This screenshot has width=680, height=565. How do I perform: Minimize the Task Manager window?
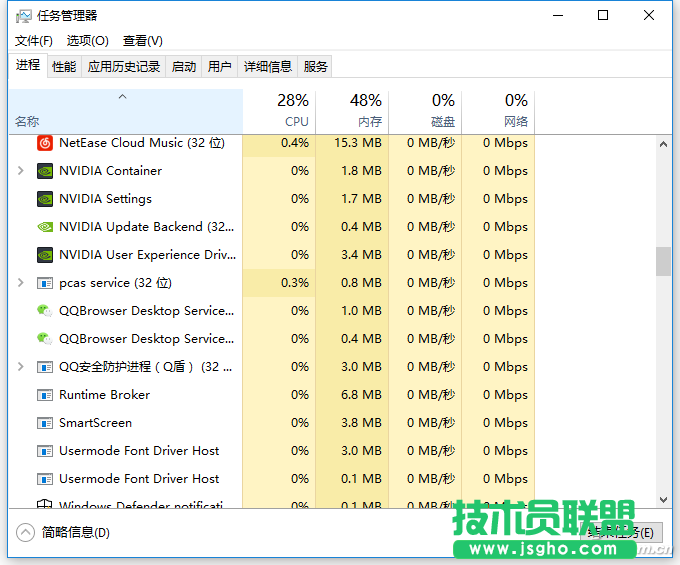(x=558, y=16)
